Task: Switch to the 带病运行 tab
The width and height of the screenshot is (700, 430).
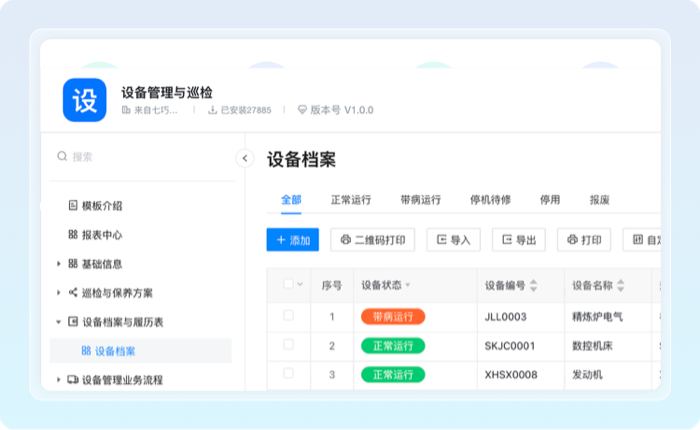Action: (x=420, y=199)
